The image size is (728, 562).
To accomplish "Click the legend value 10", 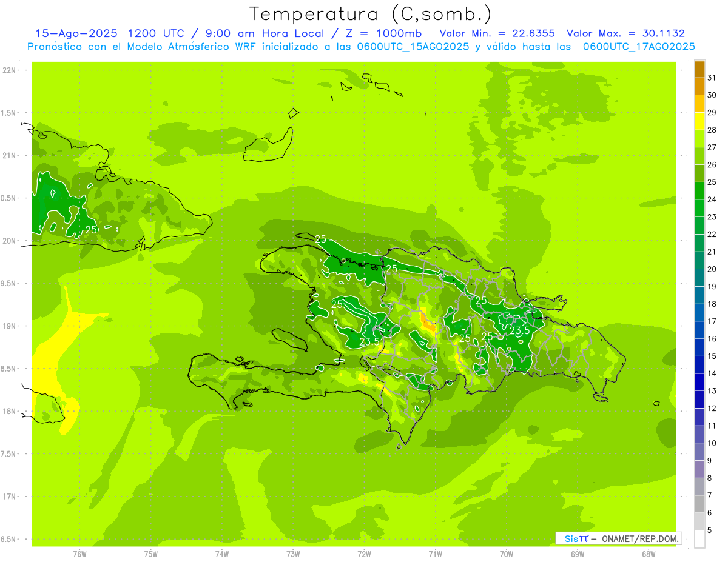I will (712, 443).
